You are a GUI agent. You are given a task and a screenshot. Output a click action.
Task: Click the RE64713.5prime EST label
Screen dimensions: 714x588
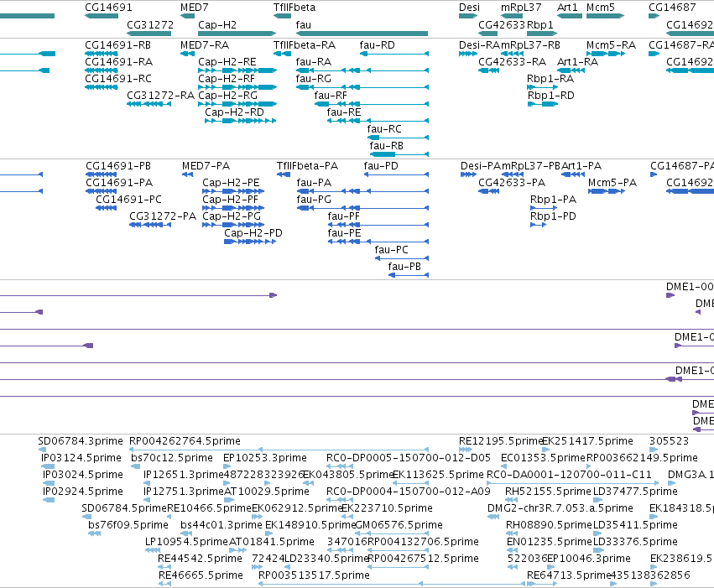pyautogui.click(x=569, y=575)
